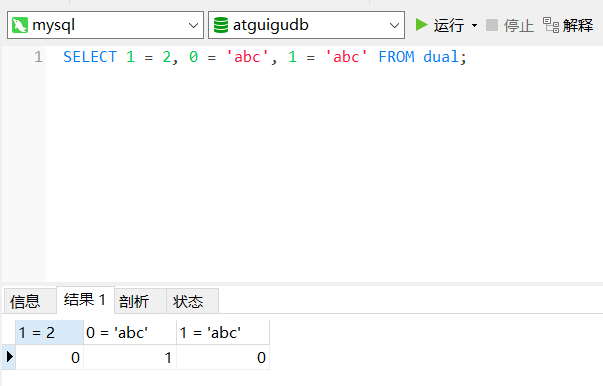Click the 停止 (Stop) button label

click(519, 25)
